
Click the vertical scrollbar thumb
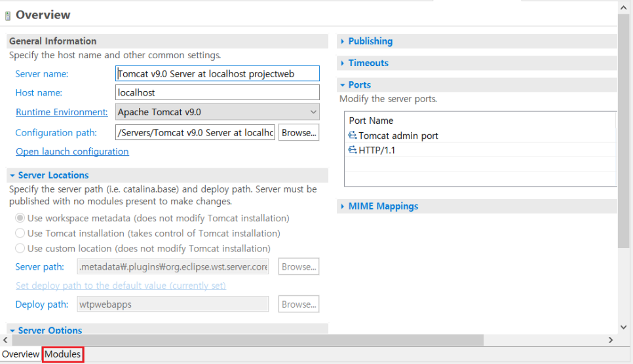click(623, 131)
